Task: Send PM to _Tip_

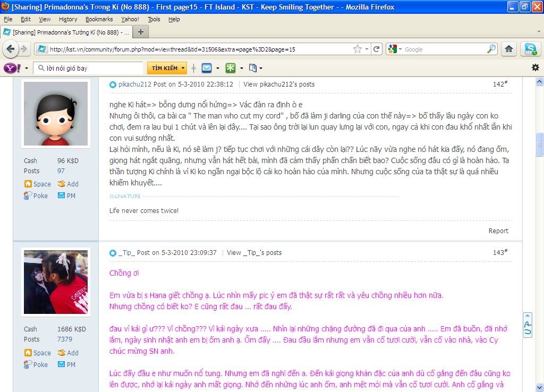Action: [x=66, y=364]
